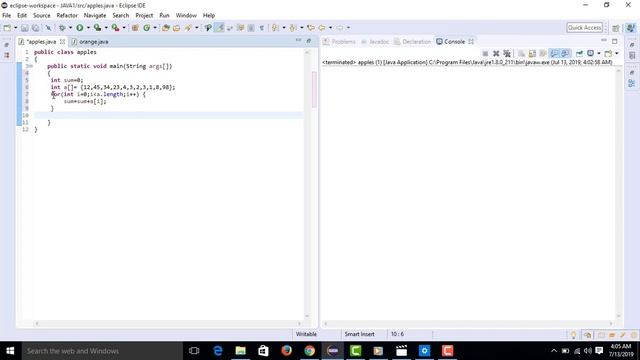Screen dimensions: 640x360
Task: Open the New Console View dropdown arrow
Action: coord(617,53)
